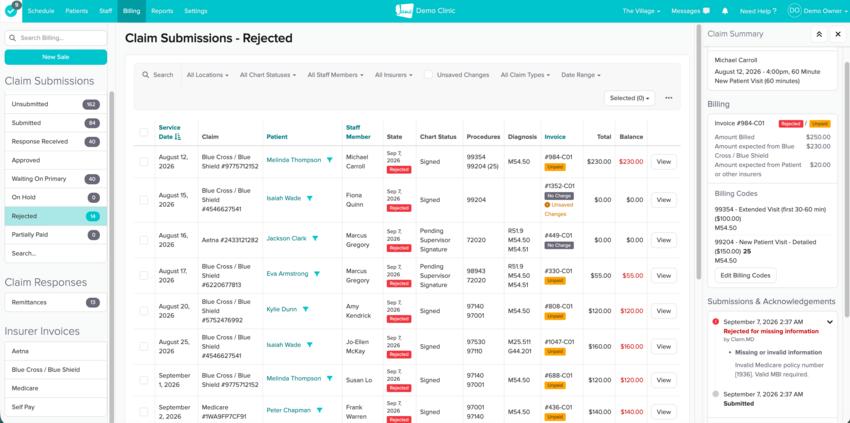The width and height of the screenshot is (850, 423).
Task: Open the Reports tab
Action: [x=162, y=11]
